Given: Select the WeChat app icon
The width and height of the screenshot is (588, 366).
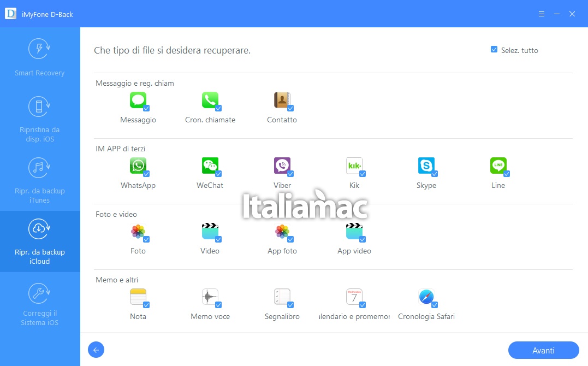Looking at the screenshot, I should (210, 166).
